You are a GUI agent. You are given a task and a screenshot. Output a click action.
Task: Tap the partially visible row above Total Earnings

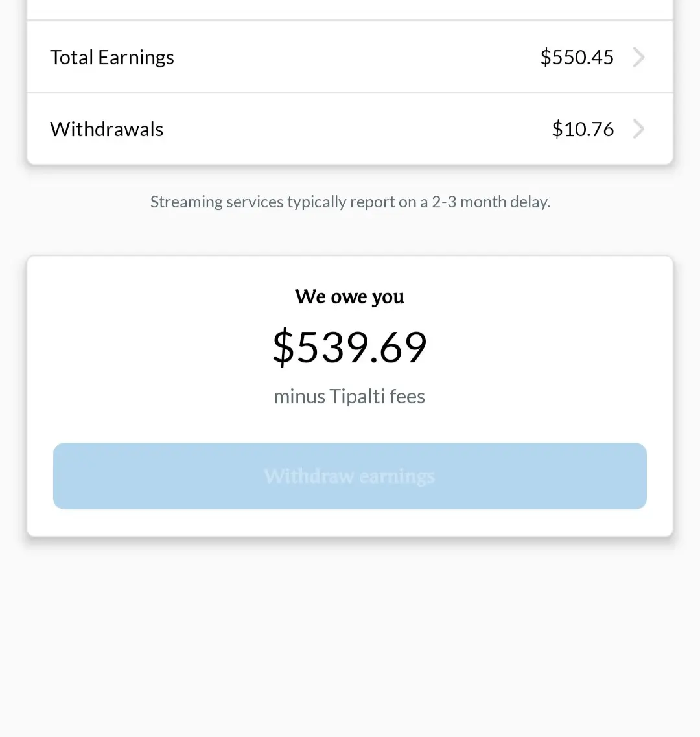tap(350, 10)
